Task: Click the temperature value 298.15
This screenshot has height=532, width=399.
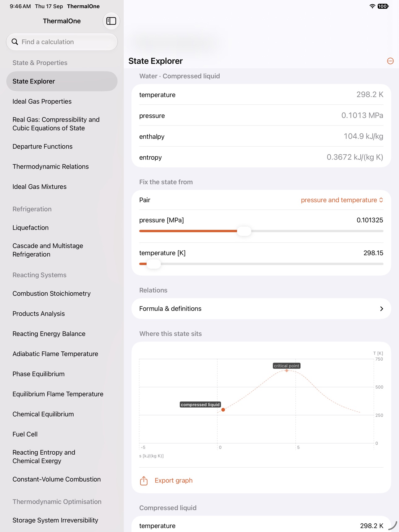Action: tap(373, 253)
